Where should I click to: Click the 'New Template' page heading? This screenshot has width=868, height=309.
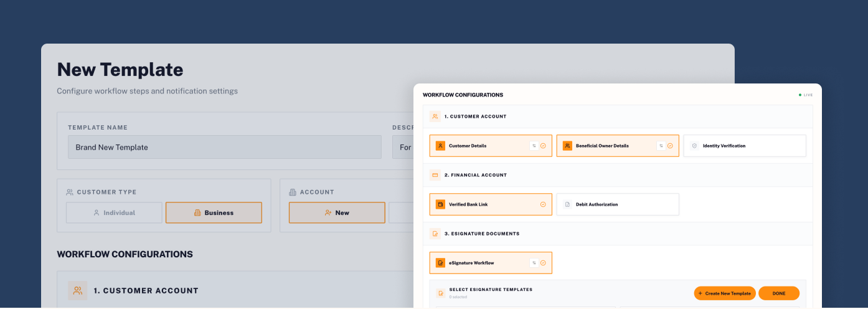pos(120,69)
